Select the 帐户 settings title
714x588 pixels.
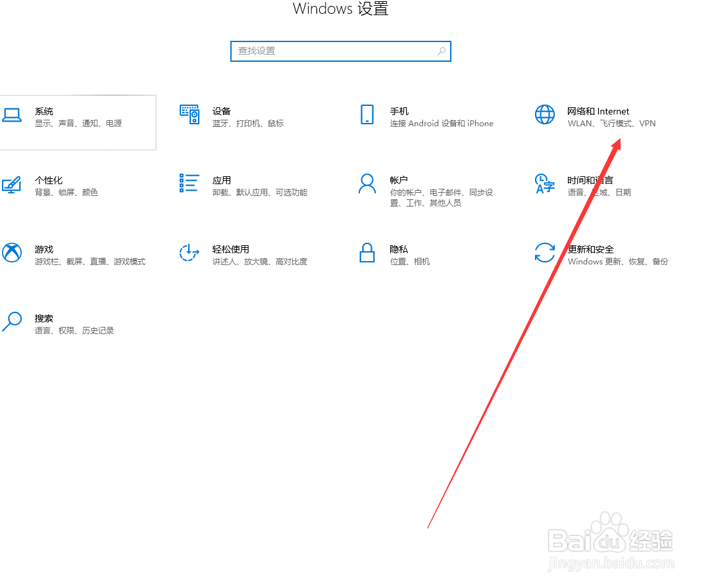pyautogui.click(x=399, y=180)
